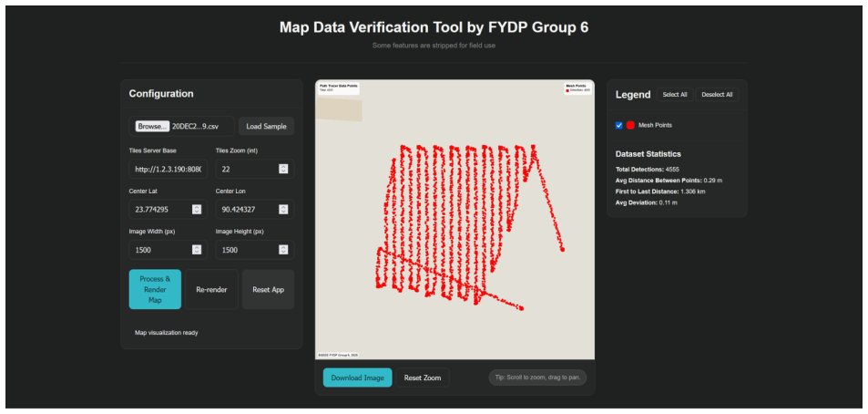This screenshot has width=868, height=414.
Task: Click the 'Avg Distance Between Points' statistic
Action: click(x=669, y=181)
